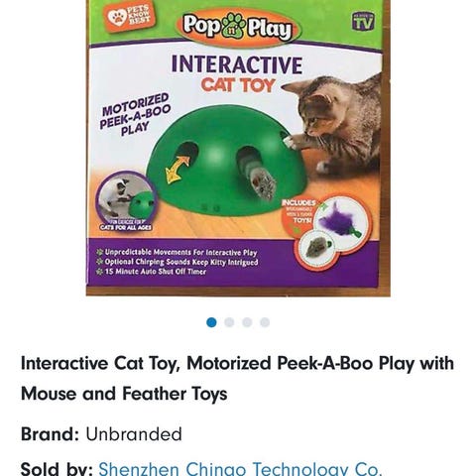Click the 15 Minute Auto Shut Off bullet
476x476 pixels.
coord(152,272)
